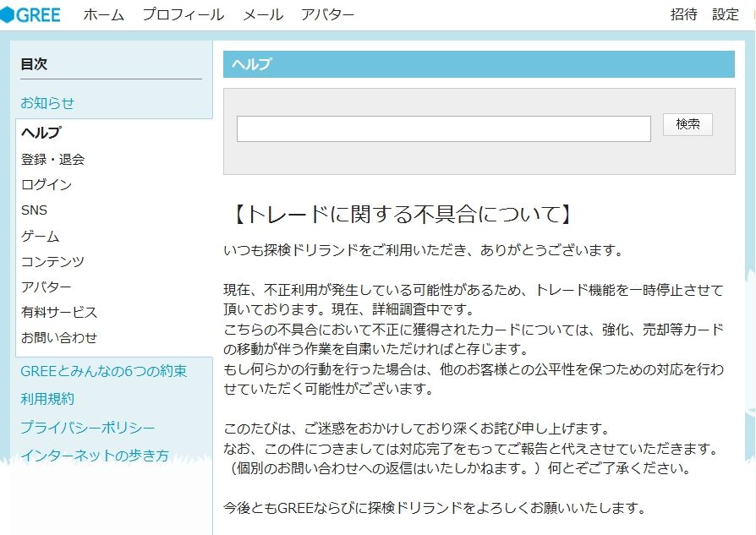The height and width of the screenshot is (535, 756).
Task: Click the help search input field
Action: [x=444, y=128]
